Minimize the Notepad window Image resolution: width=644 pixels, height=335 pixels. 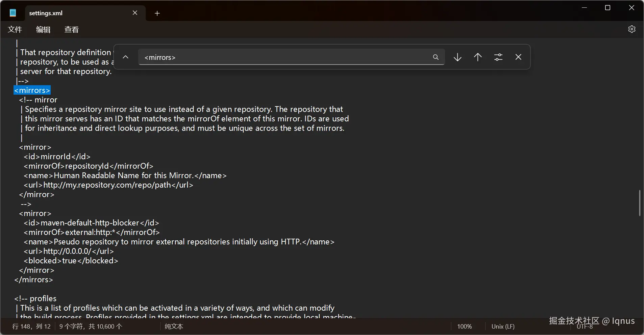(584, 8)
